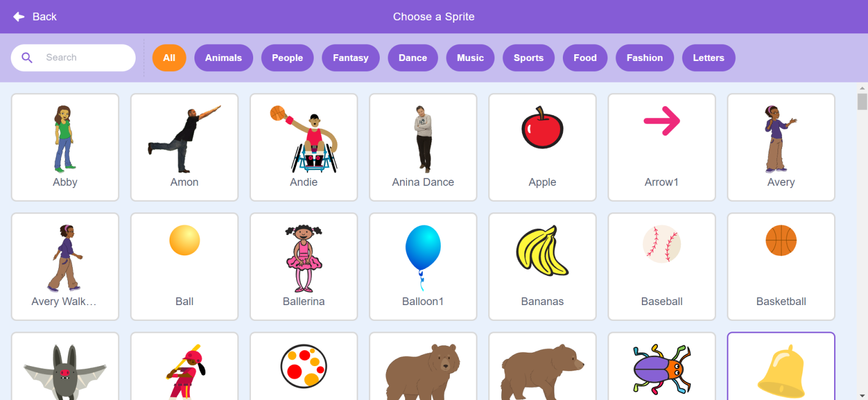Choose the Basketball sprite
Screen dimensions: 868x400
tap(781, 267)
